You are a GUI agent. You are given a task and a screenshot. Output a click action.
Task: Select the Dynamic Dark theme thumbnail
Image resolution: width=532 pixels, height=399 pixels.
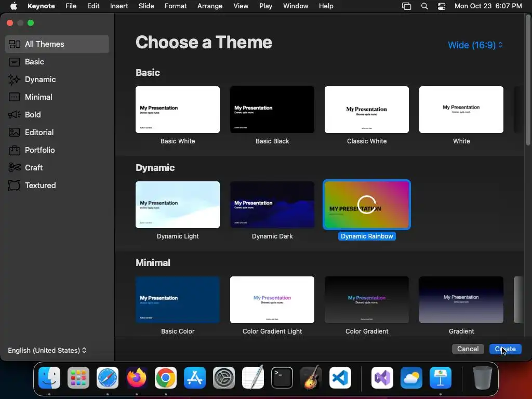(x=272, y=205)
